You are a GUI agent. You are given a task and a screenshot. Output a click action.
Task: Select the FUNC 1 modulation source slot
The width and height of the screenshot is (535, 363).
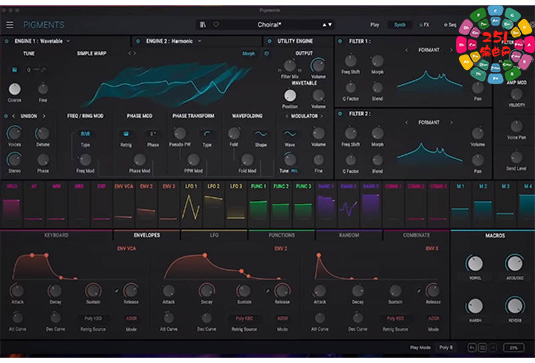pyautogui.click(x=258, y=204)
